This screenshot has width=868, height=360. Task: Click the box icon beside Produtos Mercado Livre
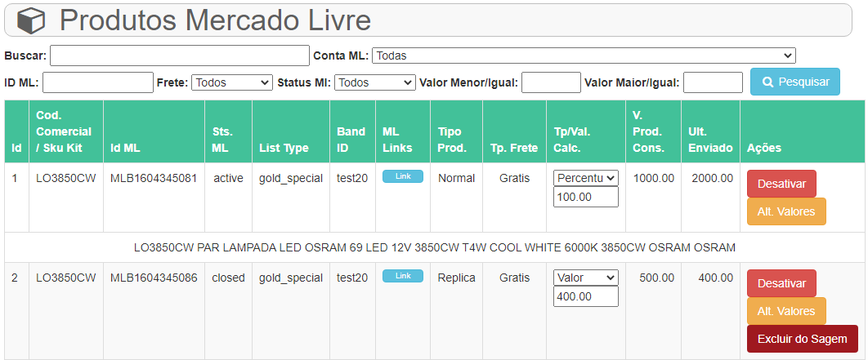pos(31,20)
